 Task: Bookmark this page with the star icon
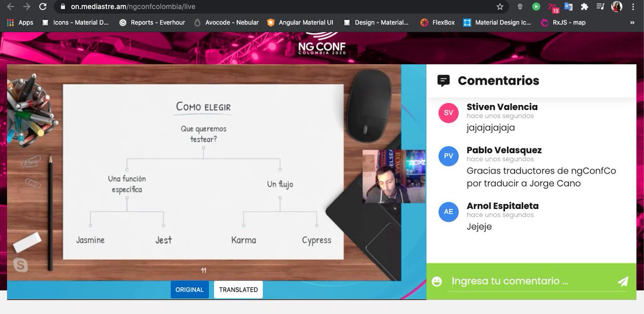[500, 7]
